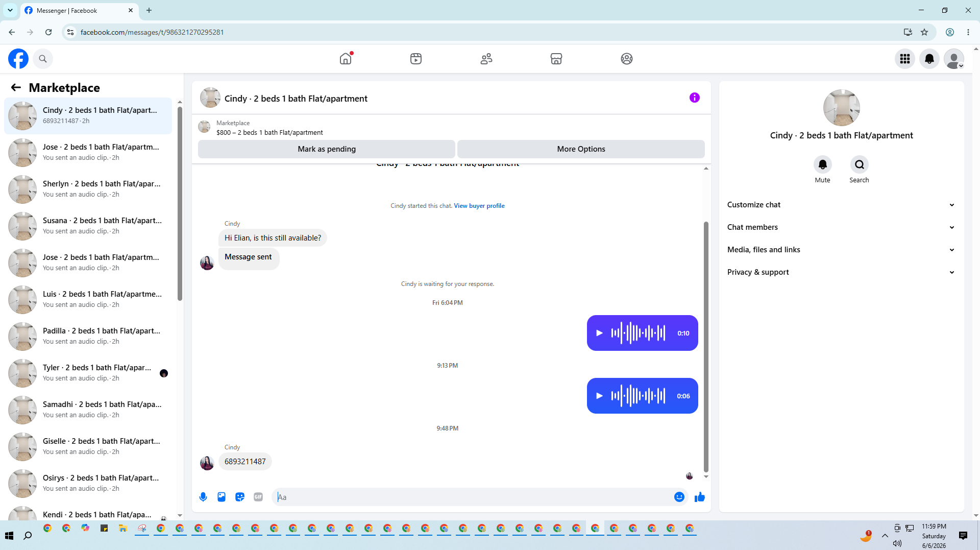This screenshot has width=980, height=550.
Task: Open the Chrome tab search dropdown
Action: (10, 10)
